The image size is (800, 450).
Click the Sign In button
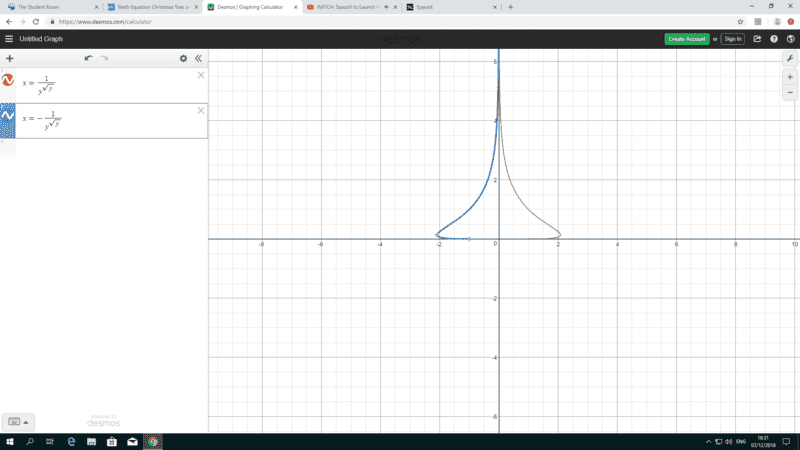click(733, 39)
